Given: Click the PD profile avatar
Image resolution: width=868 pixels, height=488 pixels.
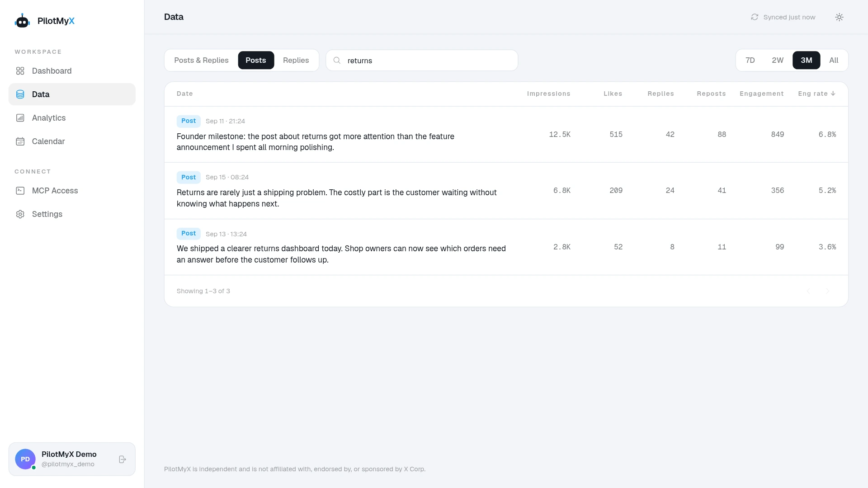Looking at the screenshot, I should 25,459.
